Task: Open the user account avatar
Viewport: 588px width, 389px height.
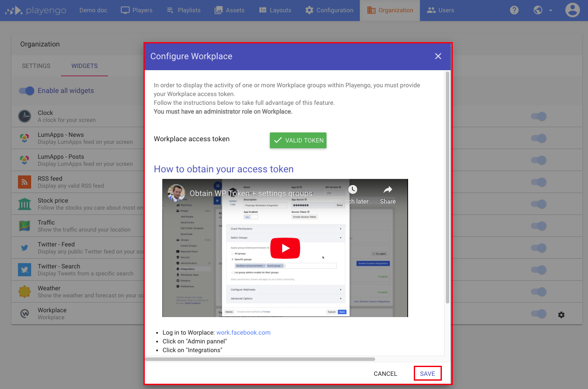Action: [x=573, y=10]
